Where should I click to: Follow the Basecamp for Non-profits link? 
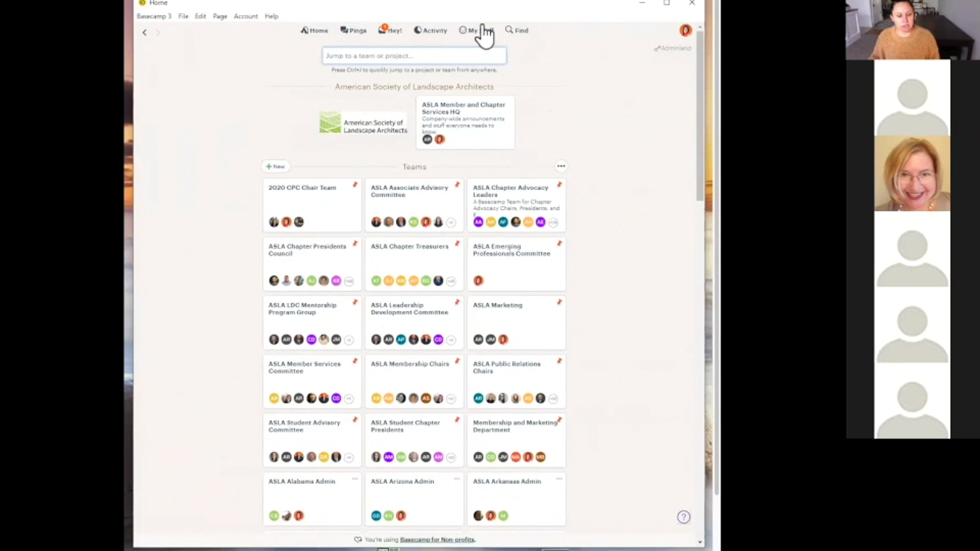[x=437, y=540]
